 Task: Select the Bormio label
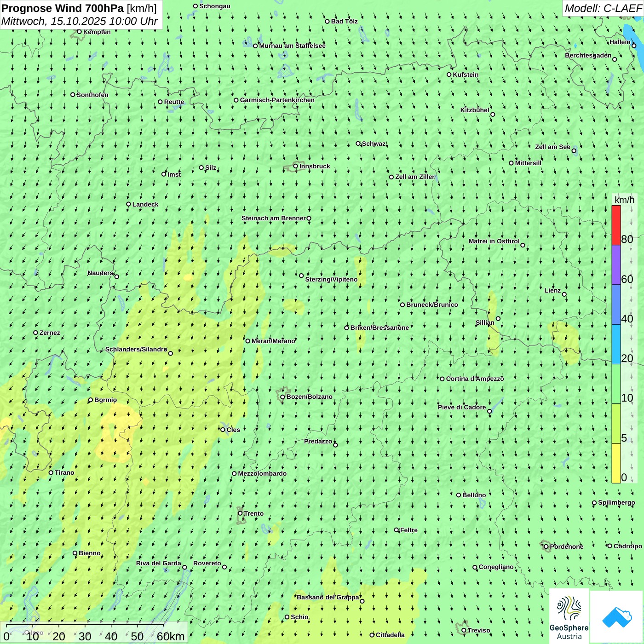click(105, 400)
